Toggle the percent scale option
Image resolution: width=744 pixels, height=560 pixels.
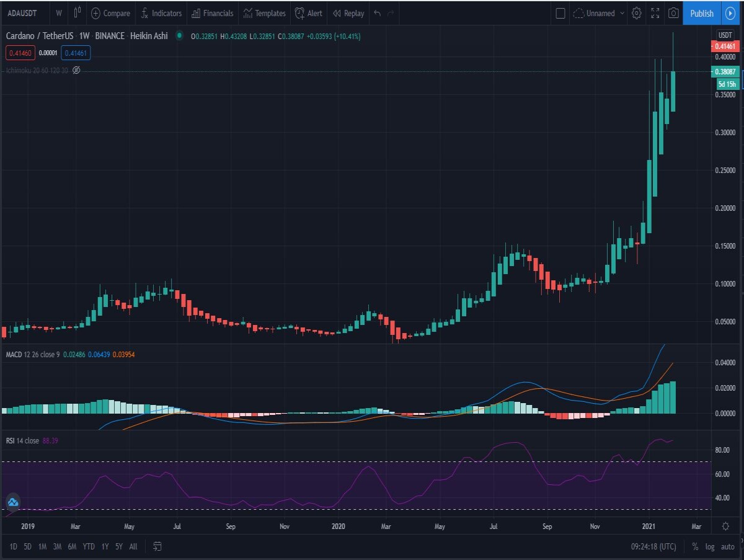coord(695,546)
